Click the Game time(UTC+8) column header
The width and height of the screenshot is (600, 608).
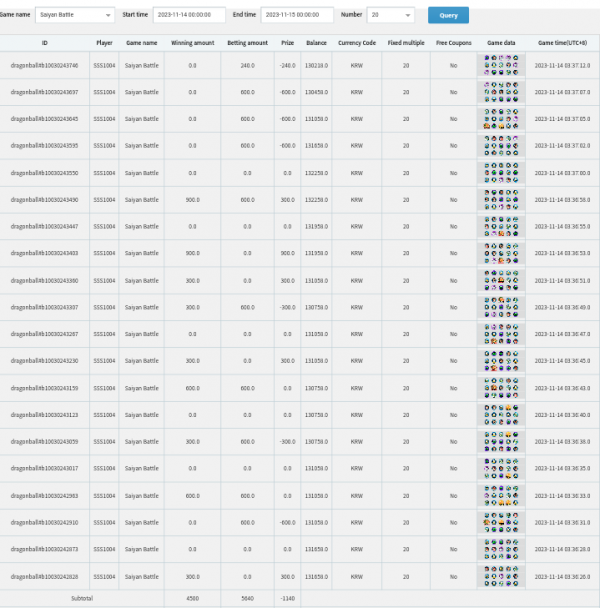coord(562,43)
